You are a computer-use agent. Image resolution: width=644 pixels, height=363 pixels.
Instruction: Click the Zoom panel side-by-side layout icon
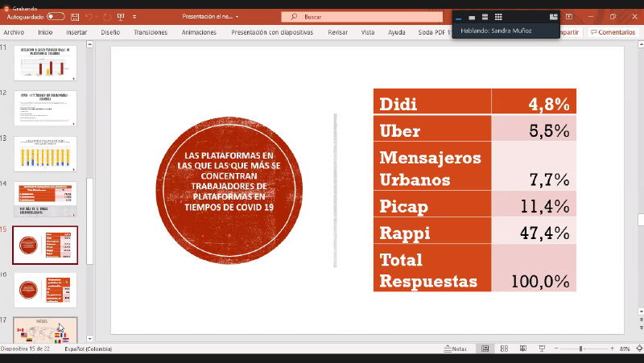click(554, 17)
